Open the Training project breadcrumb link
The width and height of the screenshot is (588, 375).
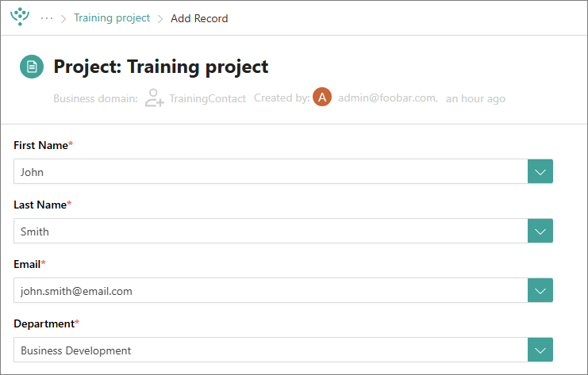click(112, 18)
